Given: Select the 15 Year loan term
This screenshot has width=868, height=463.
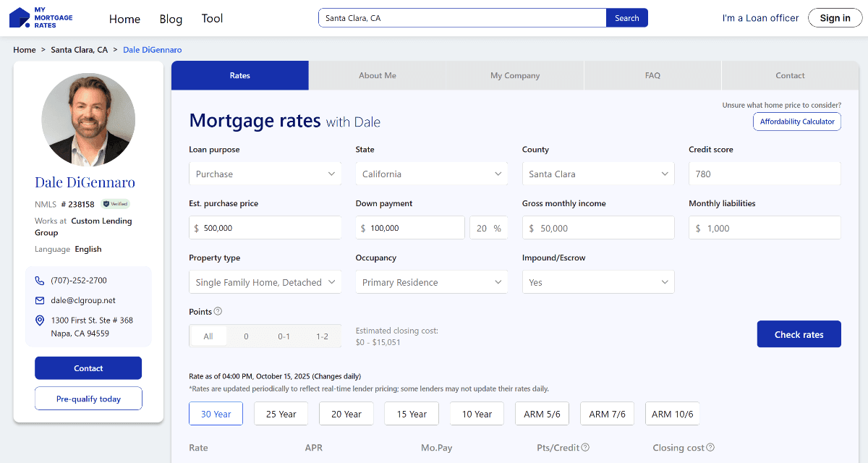Looking at the screenshot, I should point(412,414).
